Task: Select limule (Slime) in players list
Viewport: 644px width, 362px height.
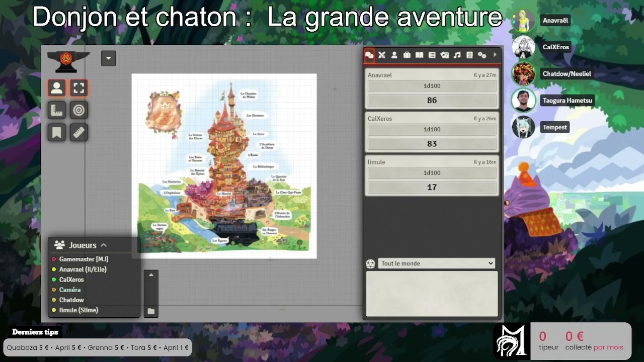Action: click(x=78, y=310)
